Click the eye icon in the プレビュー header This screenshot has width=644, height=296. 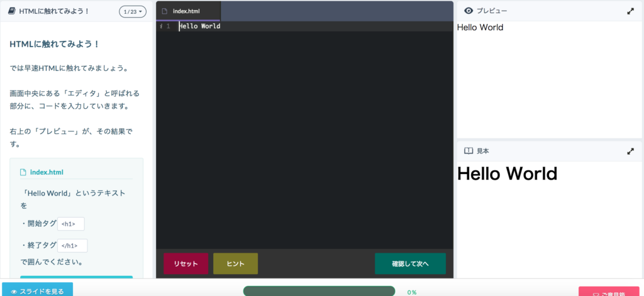pyautogui.click(x=469, y=11)
